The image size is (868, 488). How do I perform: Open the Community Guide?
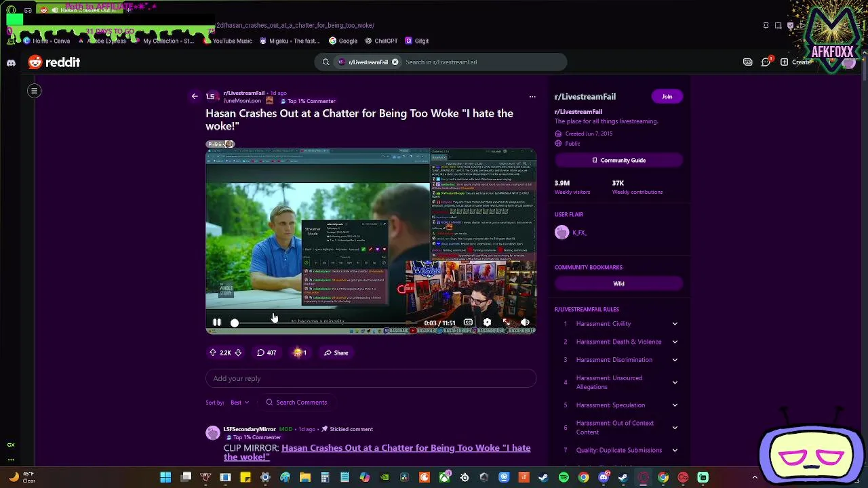point(618,161)
